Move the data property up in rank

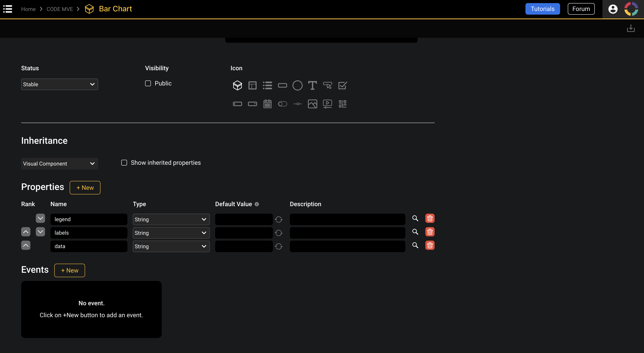coord(26,245)
